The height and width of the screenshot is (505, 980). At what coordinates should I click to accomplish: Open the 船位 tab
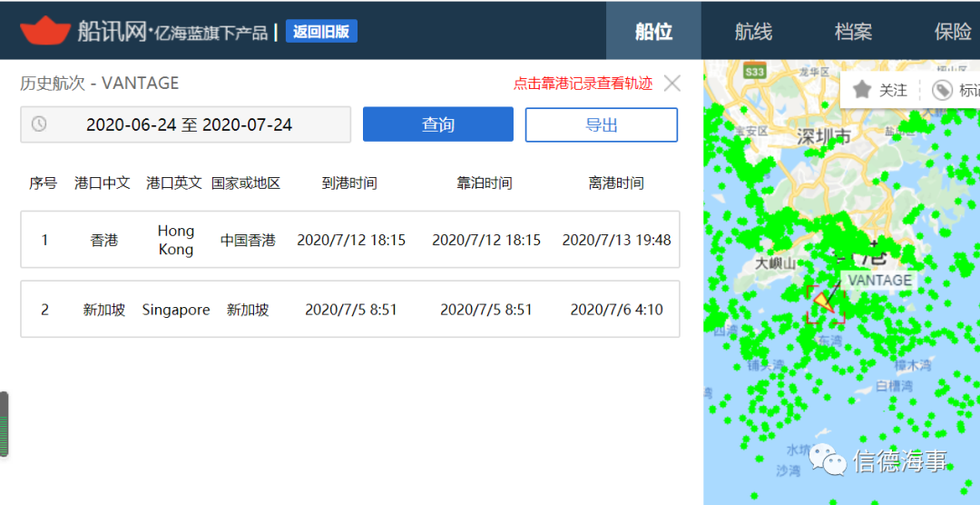point(653,31)
